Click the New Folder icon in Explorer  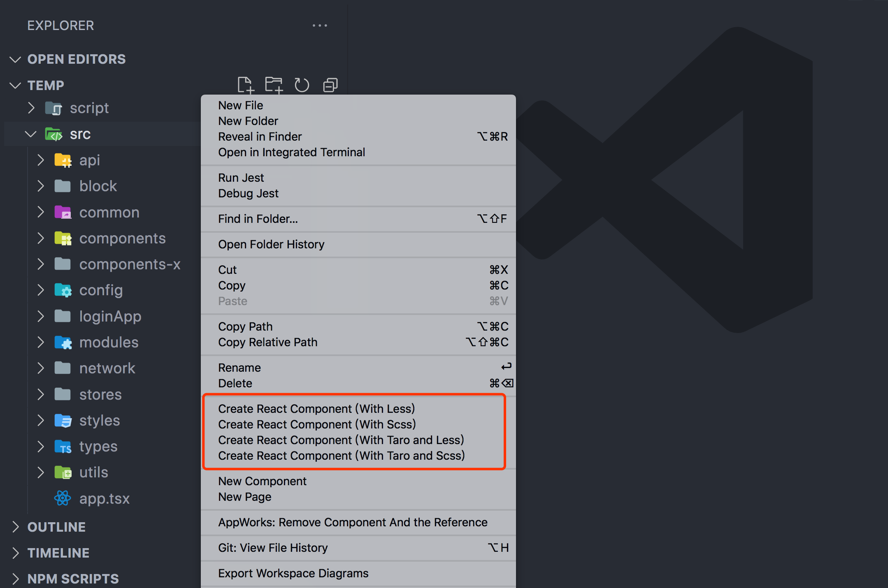274,85
